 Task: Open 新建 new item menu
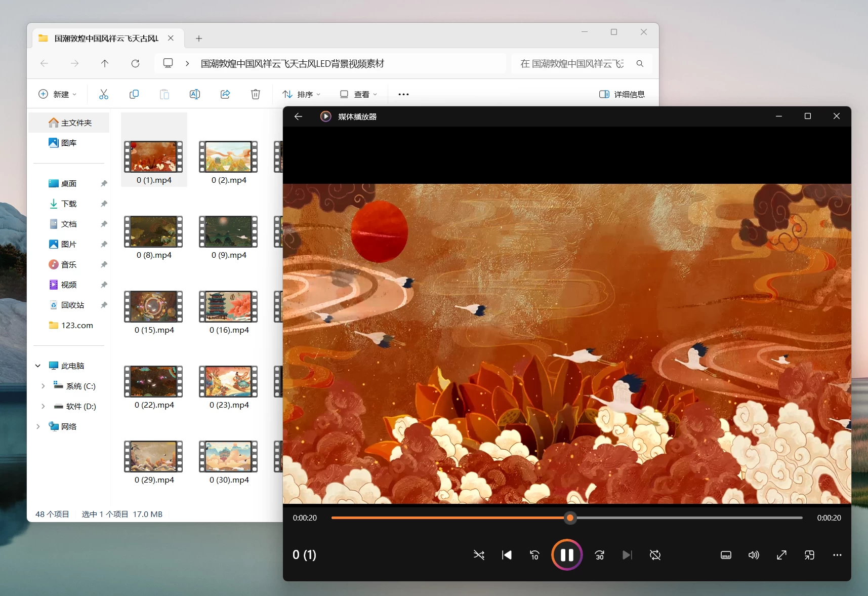(57, 94)
